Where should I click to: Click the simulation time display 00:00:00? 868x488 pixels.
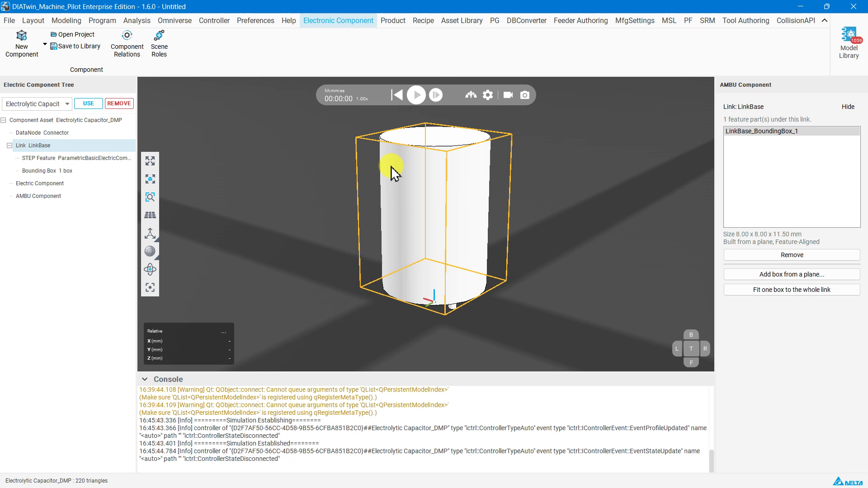338,99
